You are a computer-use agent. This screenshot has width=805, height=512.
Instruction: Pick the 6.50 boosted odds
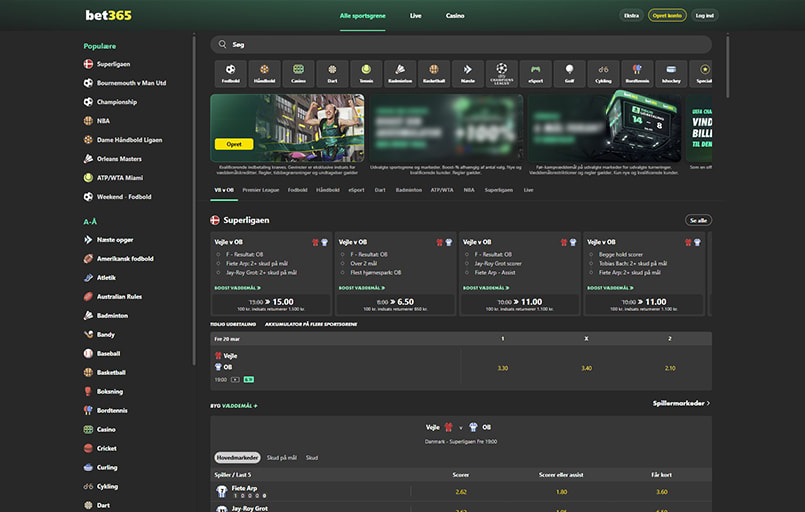point(395,305)
